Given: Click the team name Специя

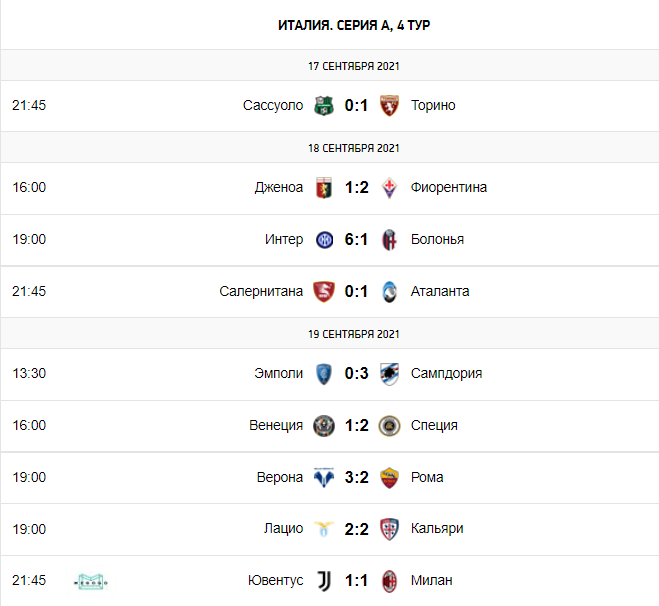Looking at the screenshot, I should 434,425.
